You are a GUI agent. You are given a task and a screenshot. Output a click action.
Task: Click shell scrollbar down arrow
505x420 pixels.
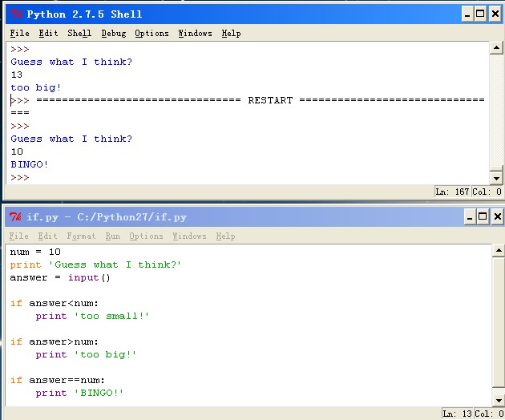tap(496, 178)
